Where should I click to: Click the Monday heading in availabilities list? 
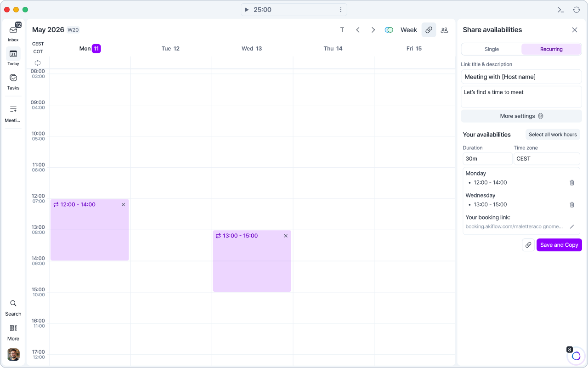pyautogui.click(x=475, y=173)
